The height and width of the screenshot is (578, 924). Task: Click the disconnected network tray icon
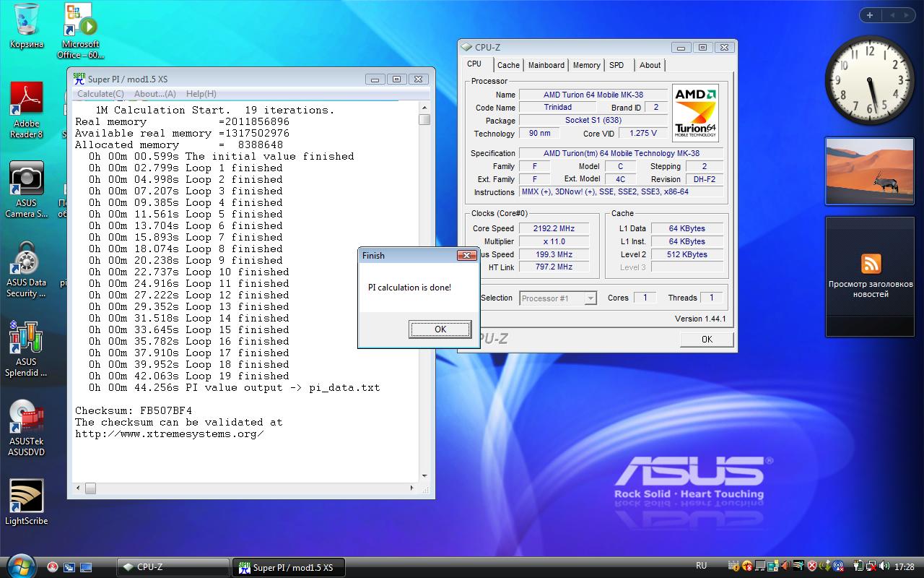click(871, 566)
